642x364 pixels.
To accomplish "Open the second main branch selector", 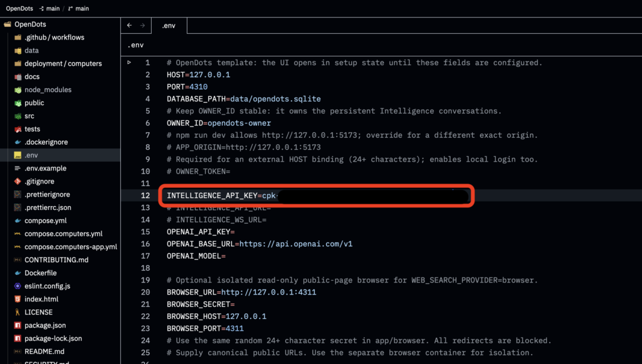I will coord(78,8).
